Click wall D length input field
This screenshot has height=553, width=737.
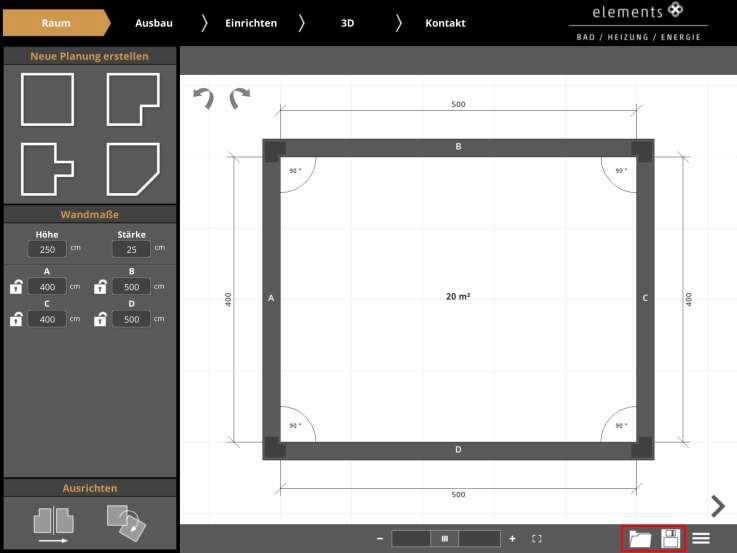(x=131, y=319)
